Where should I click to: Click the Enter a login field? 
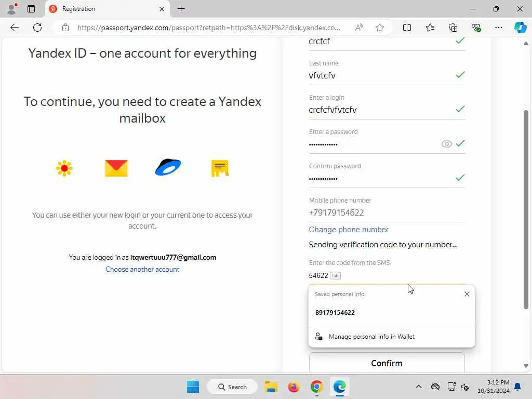387,110
